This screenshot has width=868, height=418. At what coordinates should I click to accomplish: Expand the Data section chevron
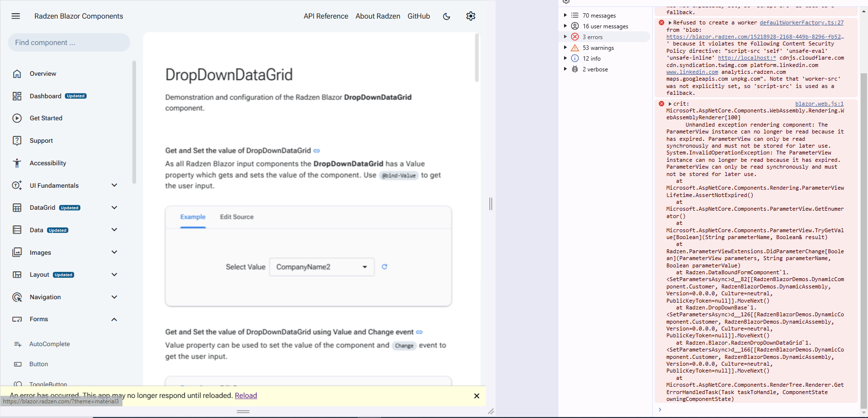(114, 230)
